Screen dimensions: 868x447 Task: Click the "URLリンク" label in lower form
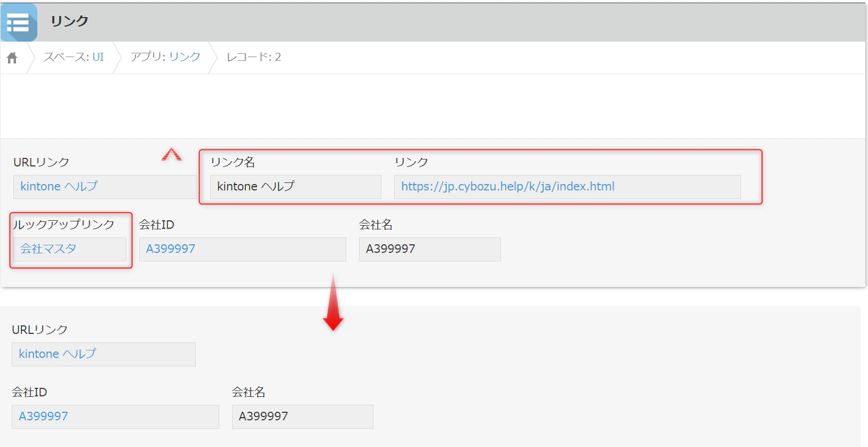click(x=40, y=330)
